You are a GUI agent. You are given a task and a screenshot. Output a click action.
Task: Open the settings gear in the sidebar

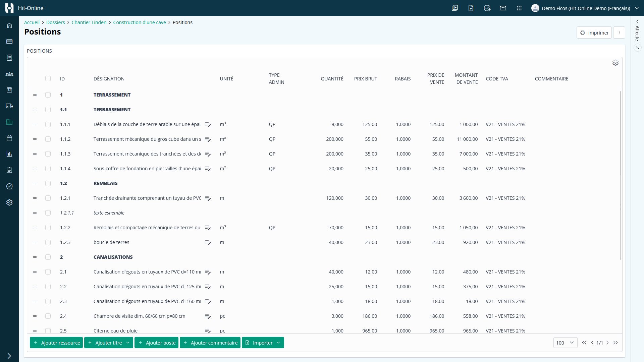(x=9, y=202)
